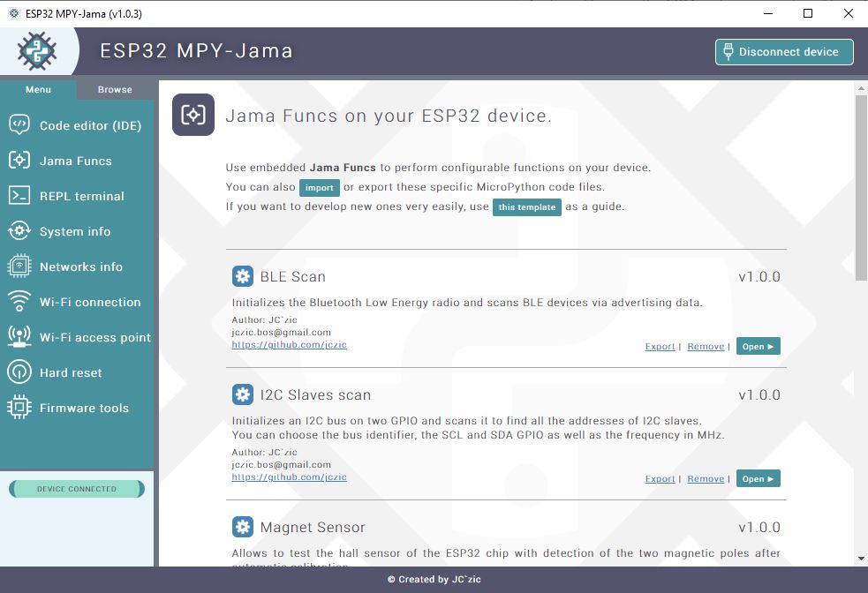Click the v1.0.0 version of Magnet Sensor
Viewport: 868px width, 593px height.
pos(759,527)
